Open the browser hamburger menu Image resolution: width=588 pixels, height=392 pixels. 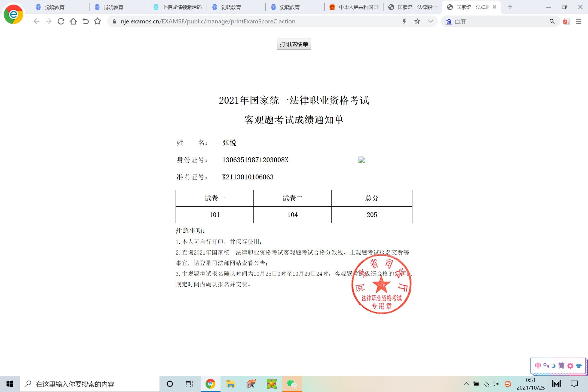click(x=579, y=21)
